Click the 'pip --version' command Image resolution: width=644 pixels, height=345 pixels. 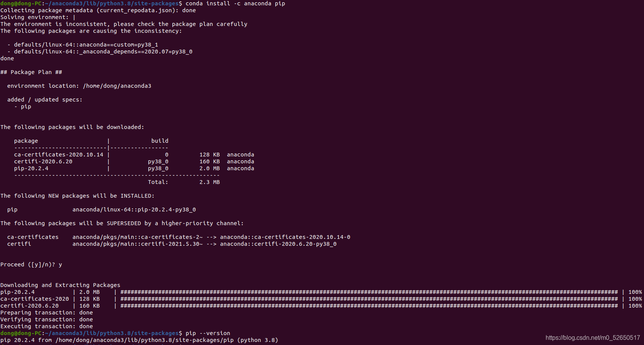208,333
